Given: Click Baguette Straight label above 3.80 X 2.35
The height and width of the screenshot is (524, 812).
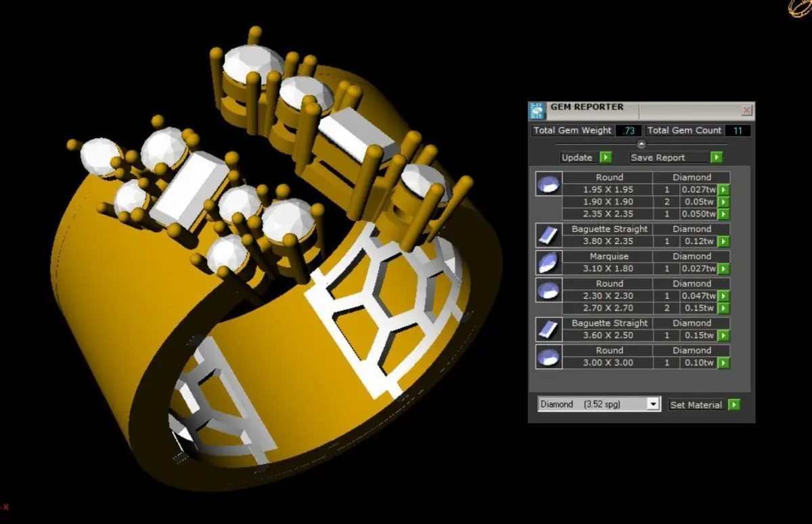Looking at the screenshot, I should (609, 229).
